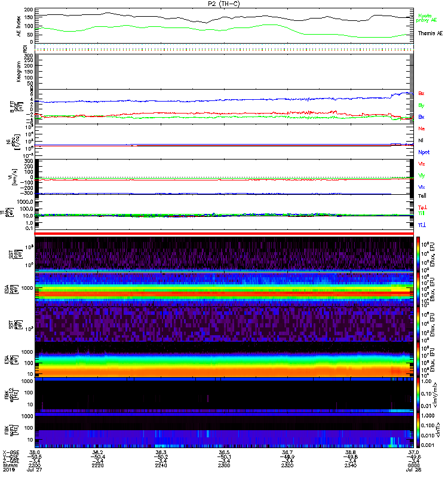This screenshot has width=448, height=478.
Task: Click the 0000 time tick label
Action: [x=413, y=465]
